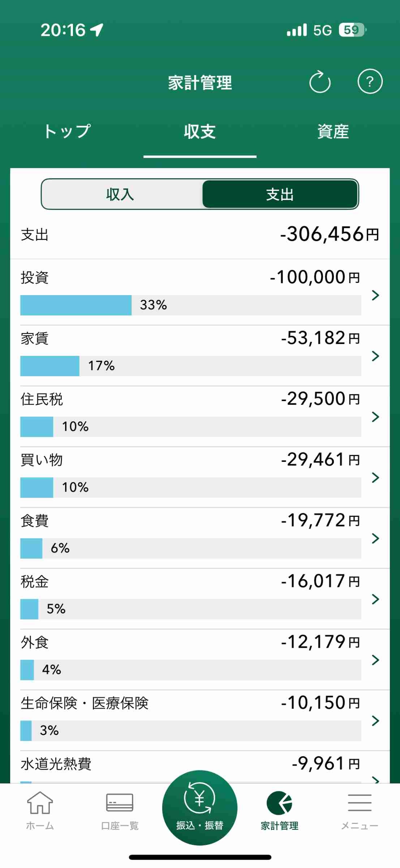Viewport: 400px width, 868px height.
Task: Select the 支出 expense toggle
Action: [280, 194]
